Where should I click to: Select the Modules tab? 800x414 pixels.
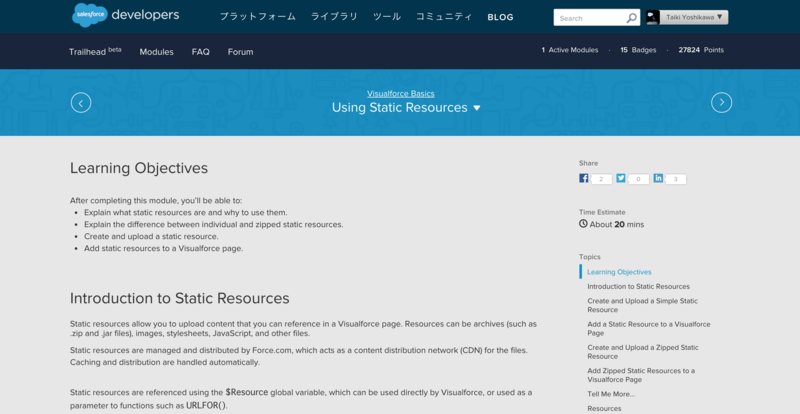pyautogui.click(x=157, y=52)
